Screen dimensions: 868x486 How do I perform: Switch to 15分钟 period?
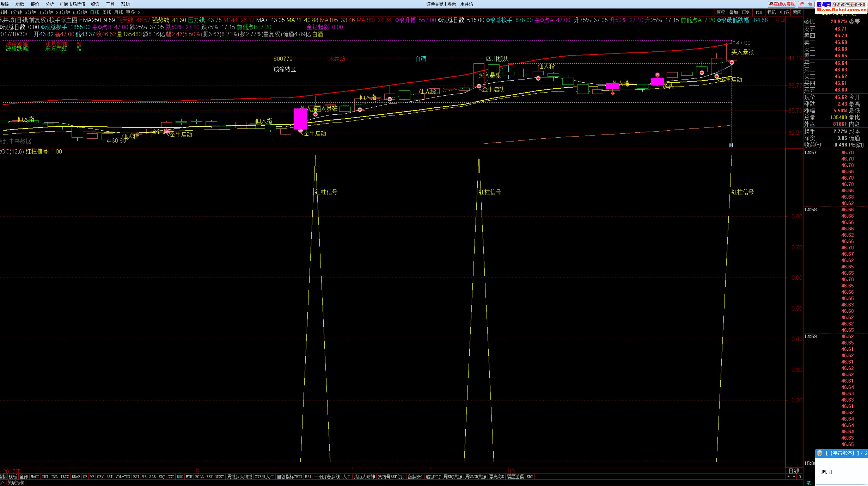(x=46, y=12)
